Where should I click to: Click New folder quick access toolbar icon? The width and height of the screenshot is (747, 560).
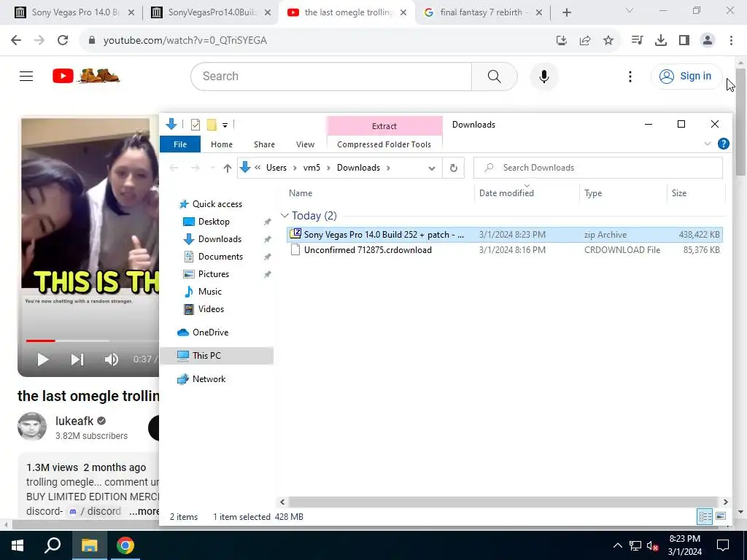[212, 125]
